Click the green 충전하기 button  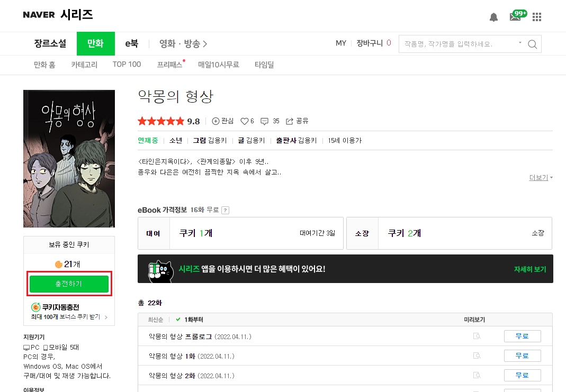[x=69, y=284]
